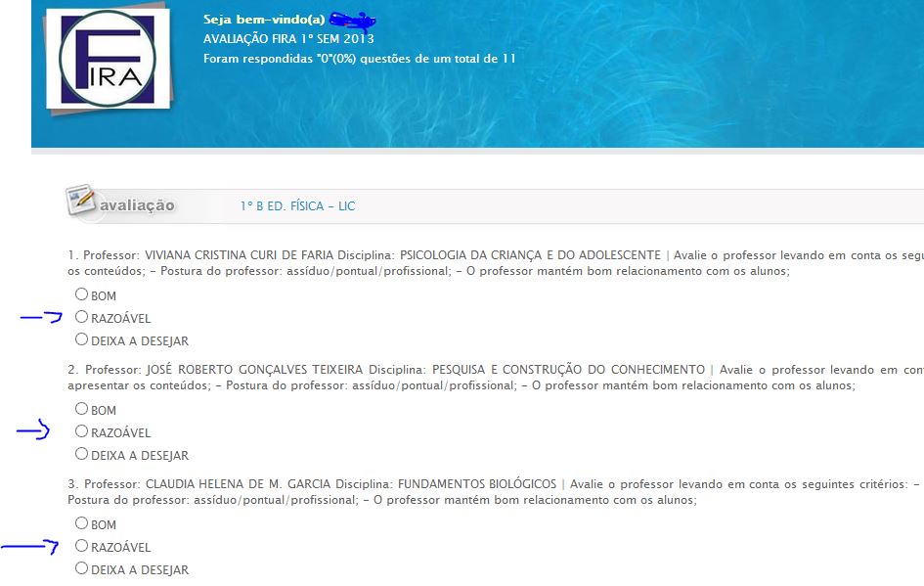Click the 'Foram respondidas' progress text
This screenshot has height=586, width=924.
[x=360, y=59]
